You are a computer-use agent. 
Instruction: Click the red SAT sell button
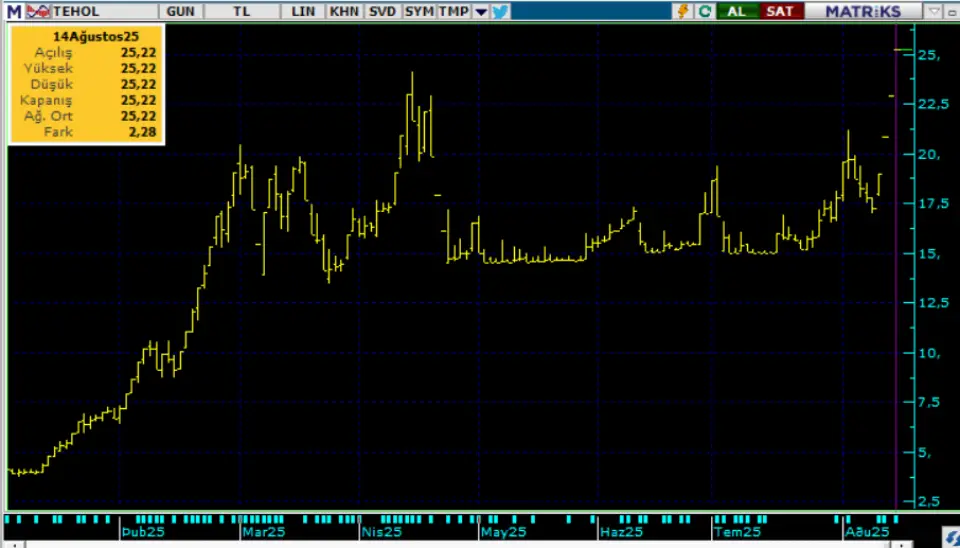pyautogui.click(x=780, y=11)
